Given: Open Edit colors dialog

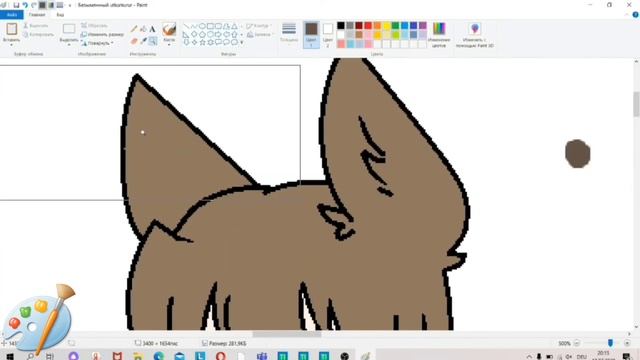Looking at the screenshot, I should [439, 34].
